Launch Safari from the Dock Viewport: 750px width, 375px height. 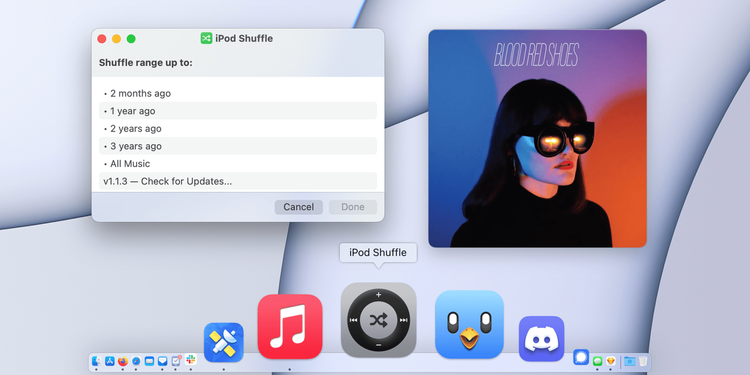coord(136,361)
